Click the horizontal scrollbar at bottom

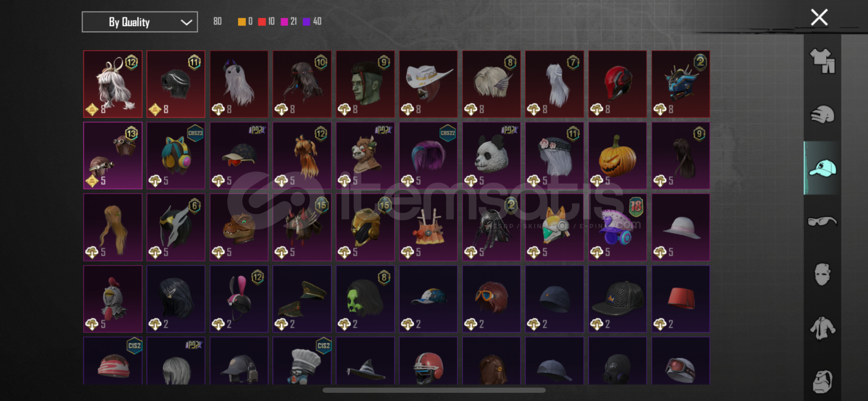pos(434,390)
